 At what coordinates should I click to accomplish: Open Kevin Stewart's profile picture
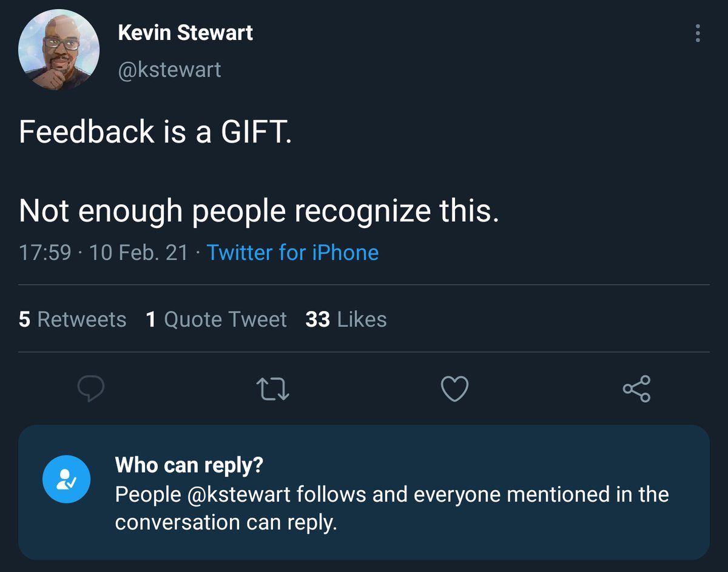tap(59, 50)
